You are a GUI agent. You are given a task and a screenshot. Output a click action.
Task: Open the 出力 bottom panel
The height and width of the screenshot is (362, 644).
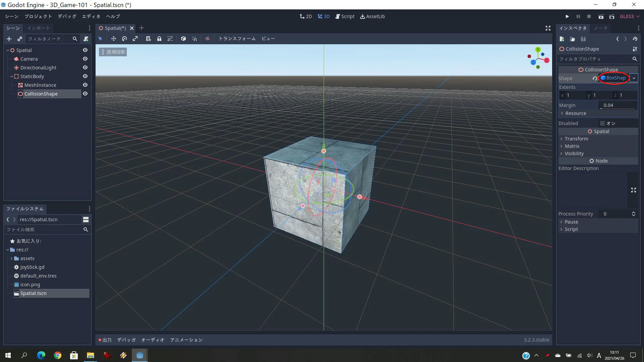pos(105,340)
